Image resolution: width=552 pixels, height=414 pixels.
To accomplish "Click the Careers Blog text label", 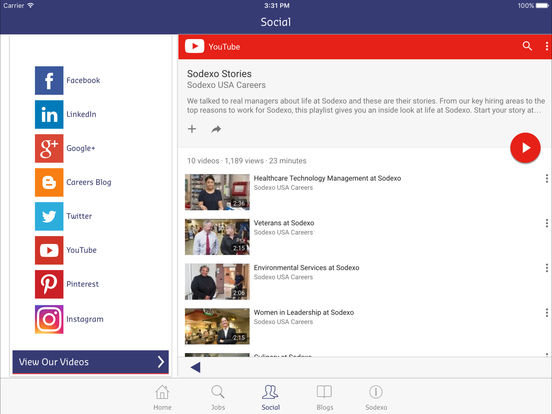I will tap(89, 182).
